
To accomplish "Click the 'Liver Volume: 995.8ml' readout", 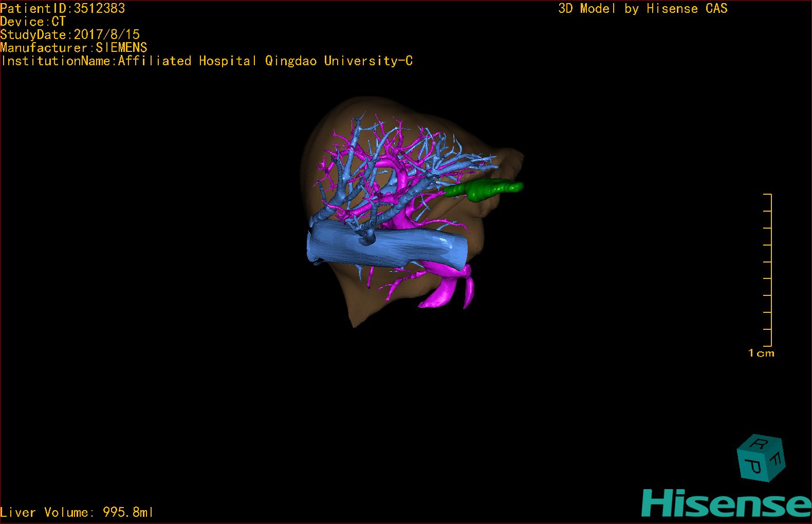I will click(x=77, y=512).
